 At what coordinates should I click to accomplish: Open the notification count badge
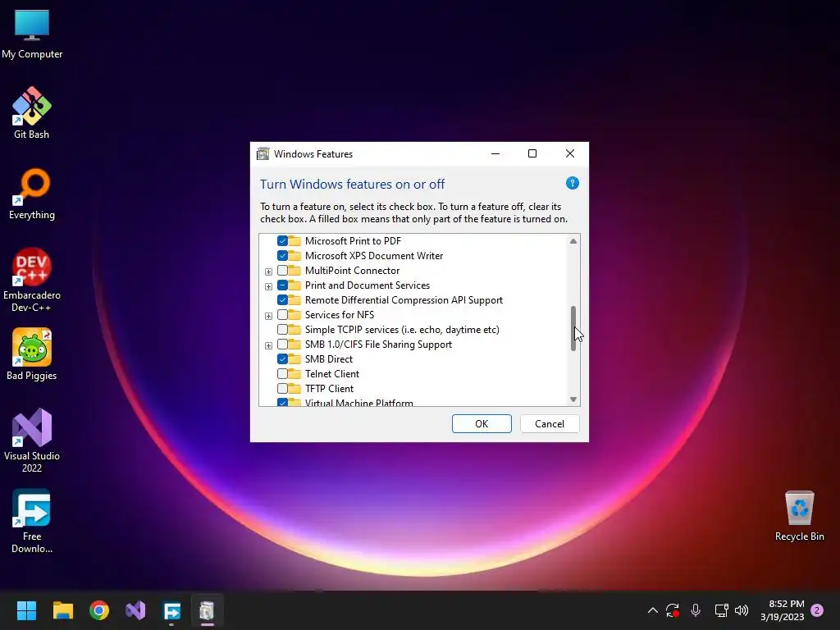click(x=817, y=610)
